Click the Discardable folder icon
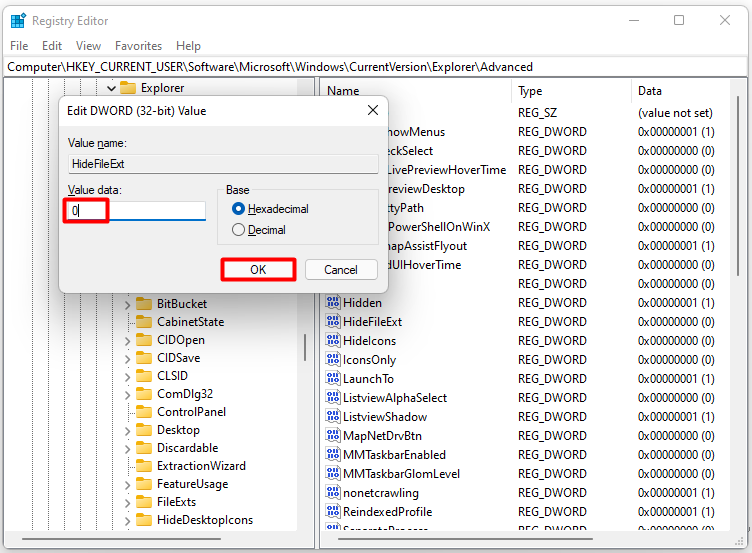 point(144,447)
